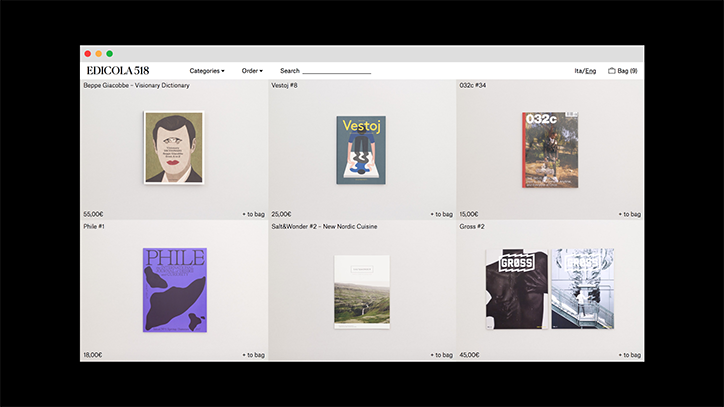Open the Phile #1 purple cover
Image resolution: width=724 pixels, height=407 pixels.
(175, 290)
